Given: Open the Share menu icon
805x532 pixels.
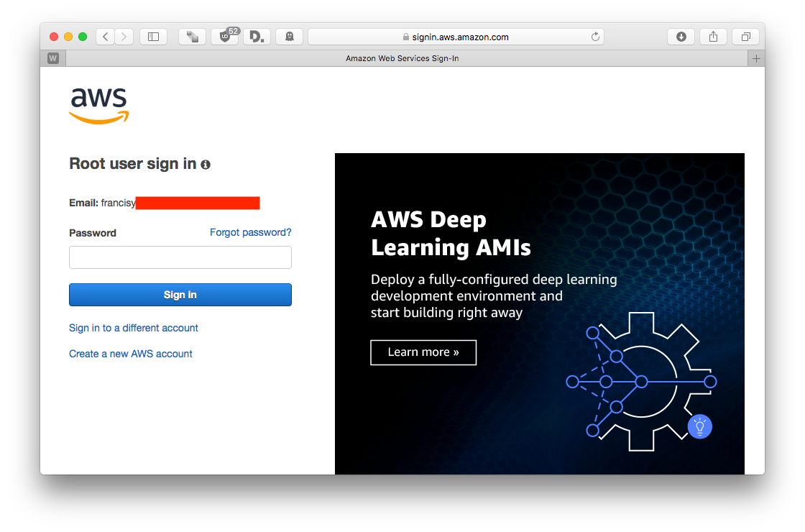Looking at the screenshot, I should coord(713,37).
